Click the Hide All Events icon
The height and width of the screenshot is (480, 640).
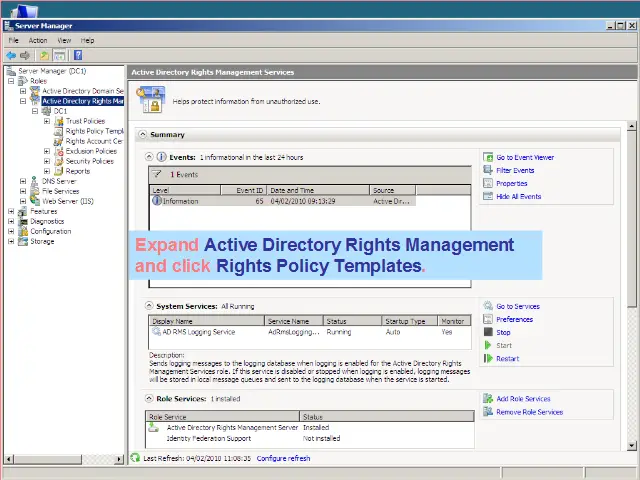488,196
